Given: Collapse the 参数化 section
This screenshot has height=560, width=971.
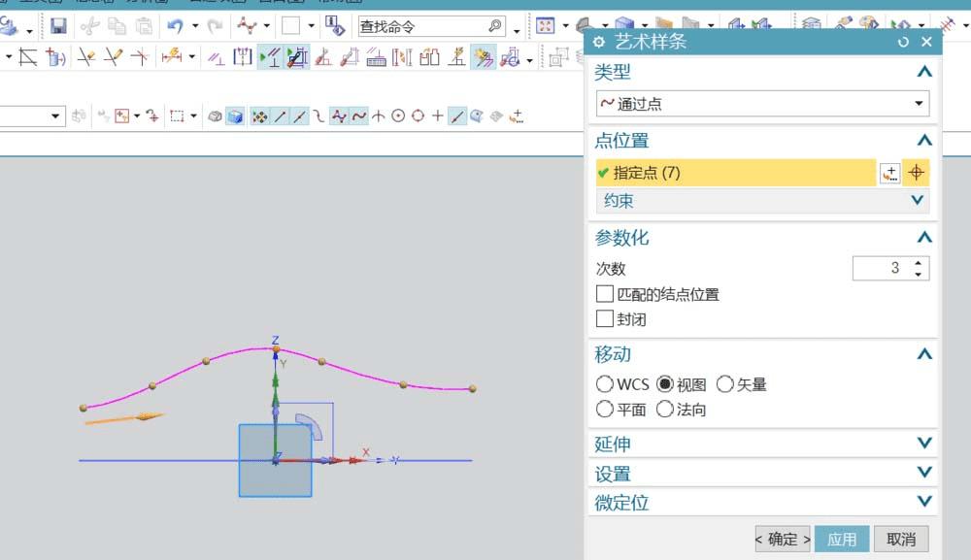Looking at the screenshot, I should coord(924,237).
